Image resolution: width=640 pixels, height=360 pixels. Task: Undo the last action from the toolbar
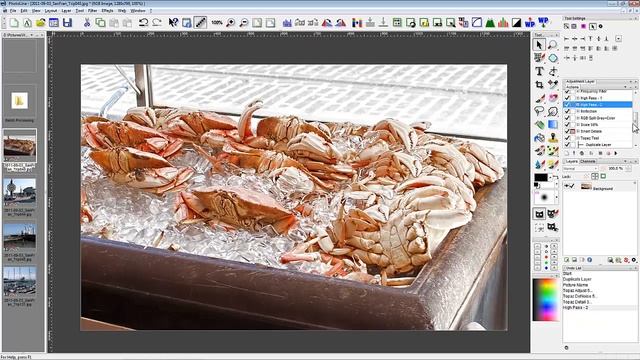tap(143, 23)
